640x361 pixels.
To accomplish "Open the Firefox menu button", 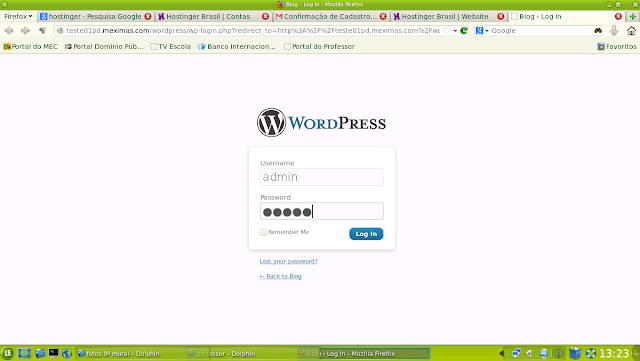I will (x=18, y=16).
